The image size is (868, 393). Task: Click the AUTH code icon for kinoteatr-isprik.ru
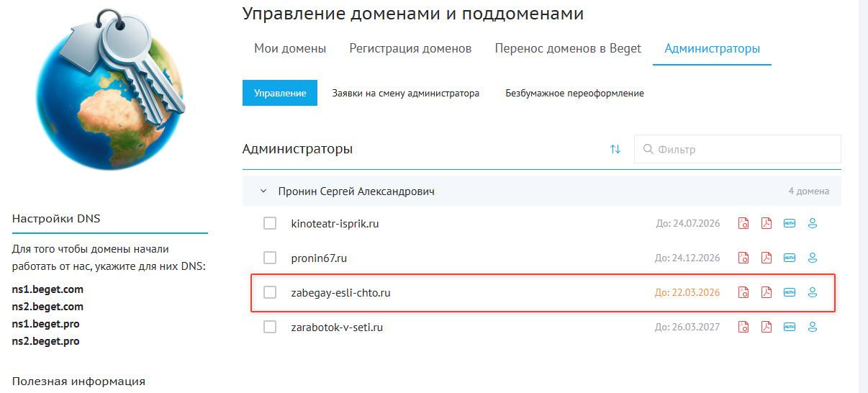(x=790, y=223)
